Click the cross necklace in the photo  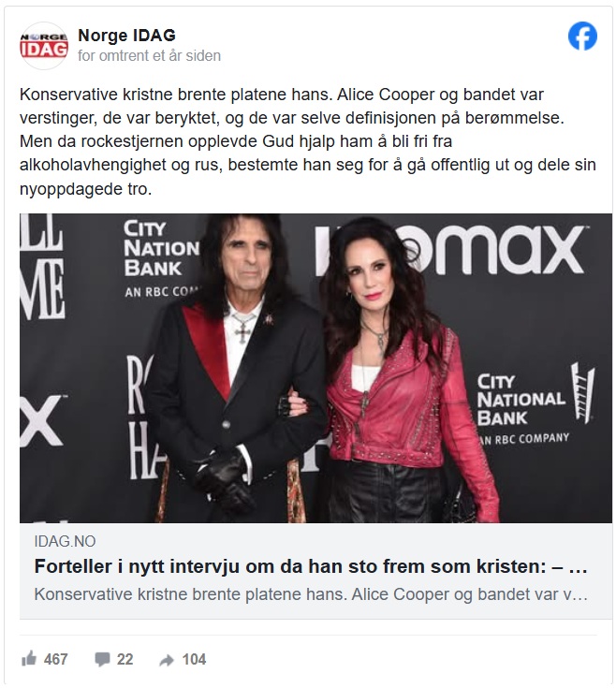[x=243, y=328]
